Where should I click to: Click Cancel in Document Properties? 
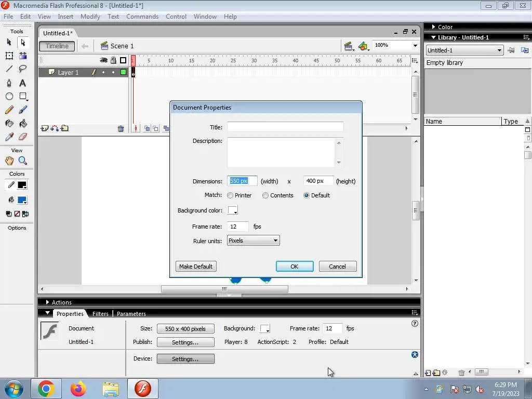pos(338,267)
